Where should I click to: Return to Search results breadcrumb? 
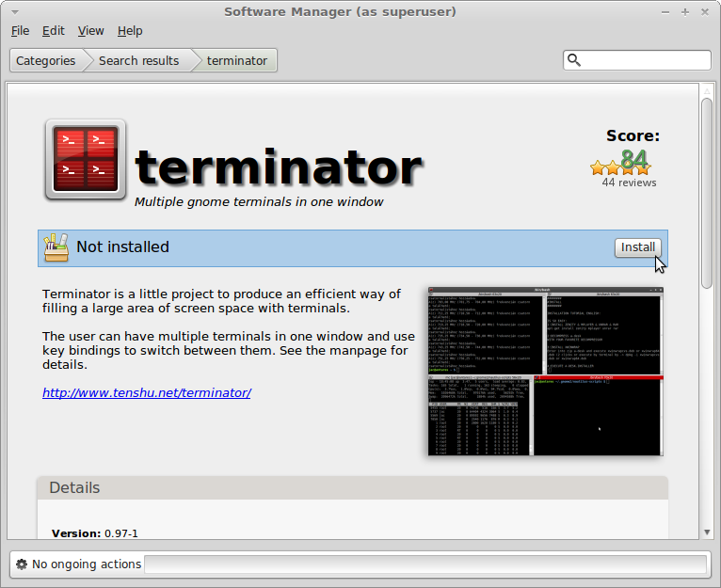(x=138, y=61)
